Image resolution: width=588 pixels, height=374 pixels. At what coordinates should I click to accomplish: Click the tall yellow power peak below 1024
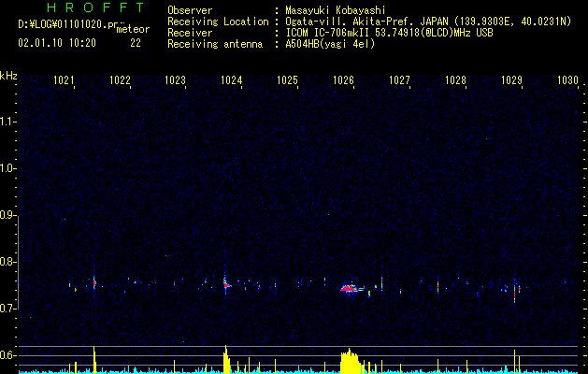(x=226, y=359)
